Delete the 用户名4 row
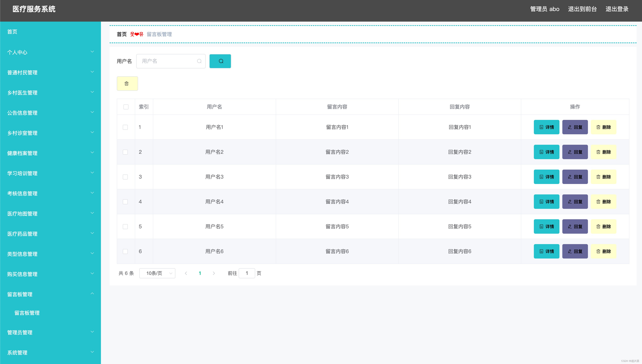The width and height of the screenshot is (642, 364). point(603,202)
